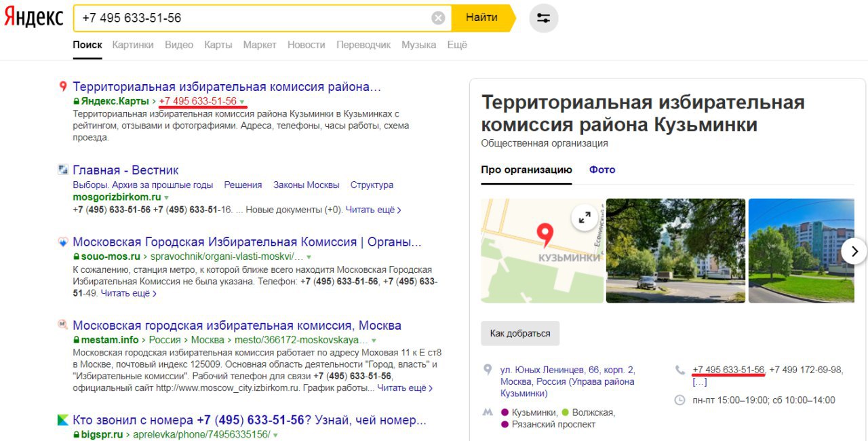Image resolution: width=868 pixels, height=441 pixels.
Task: Expand more phone numbers via […] link
Action: (699, 382)
